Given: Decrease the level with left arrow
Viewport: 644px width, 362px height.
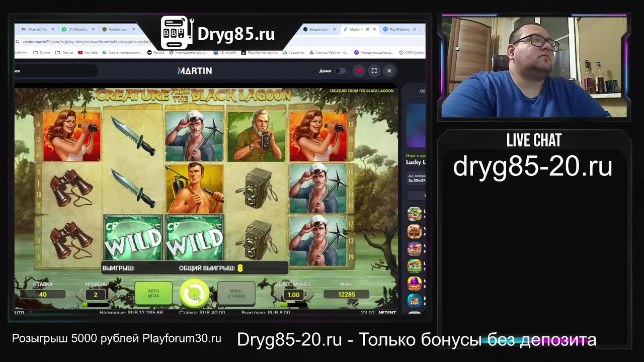Looking at the screenshot, I should pyautogui.click(x=79, y=295).
